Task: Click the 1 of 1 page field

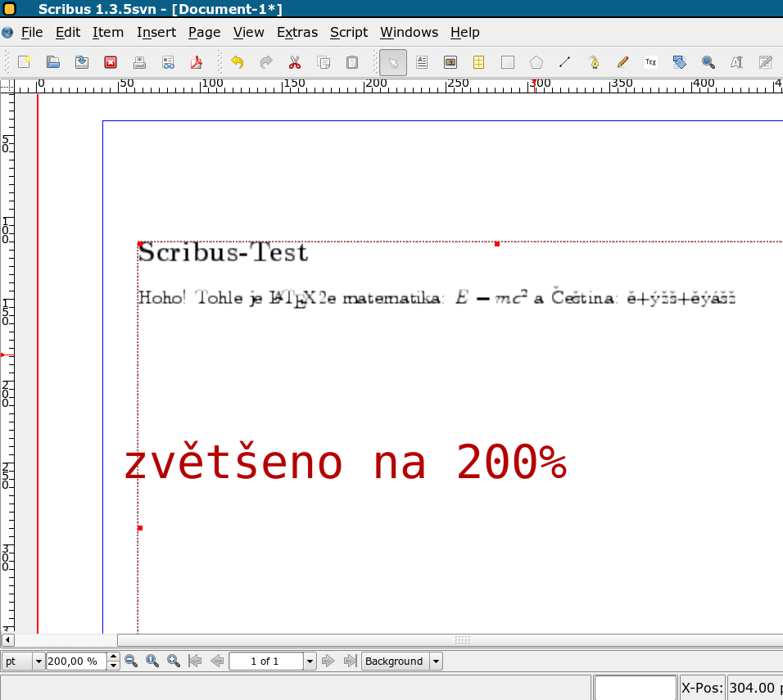Action: point(265,662)
